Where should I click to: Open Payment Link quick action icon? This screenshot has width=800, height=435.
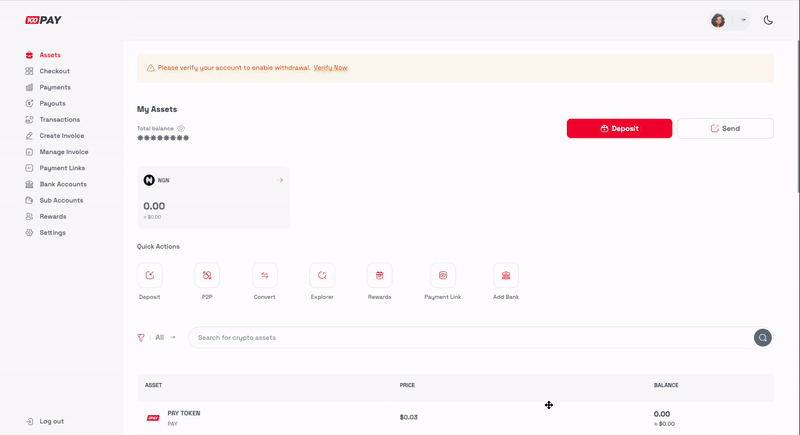point(443,275)
